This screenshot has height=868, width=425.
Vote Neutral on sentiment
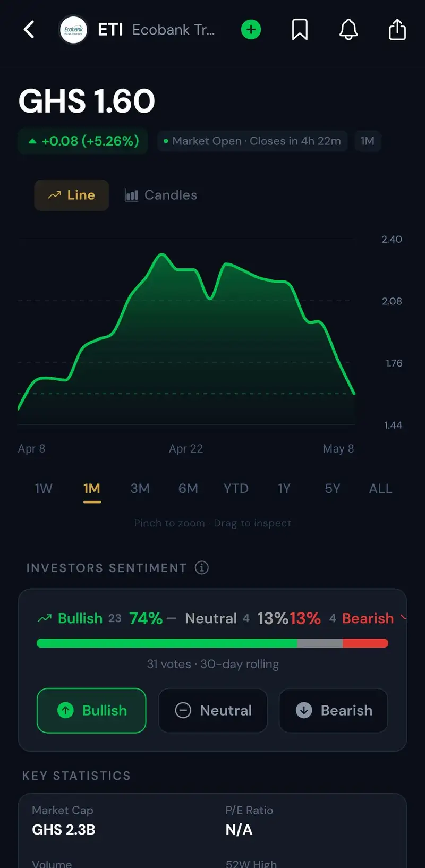click(x=213, y=710)
